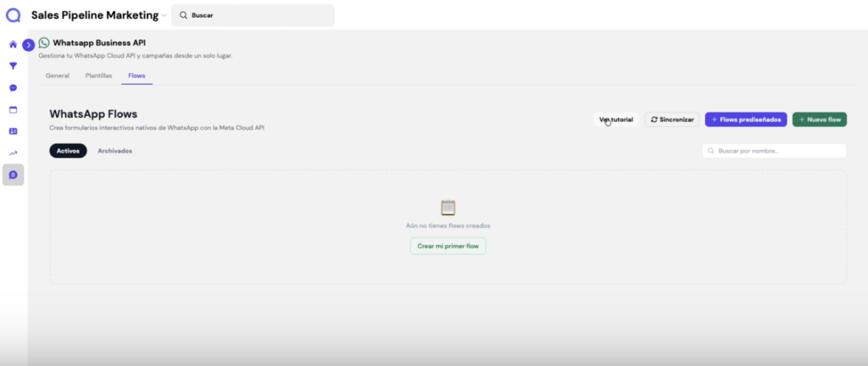Viewport: 868px width, 366px height.
Task: Click the app logo icon
Action: 14,15
